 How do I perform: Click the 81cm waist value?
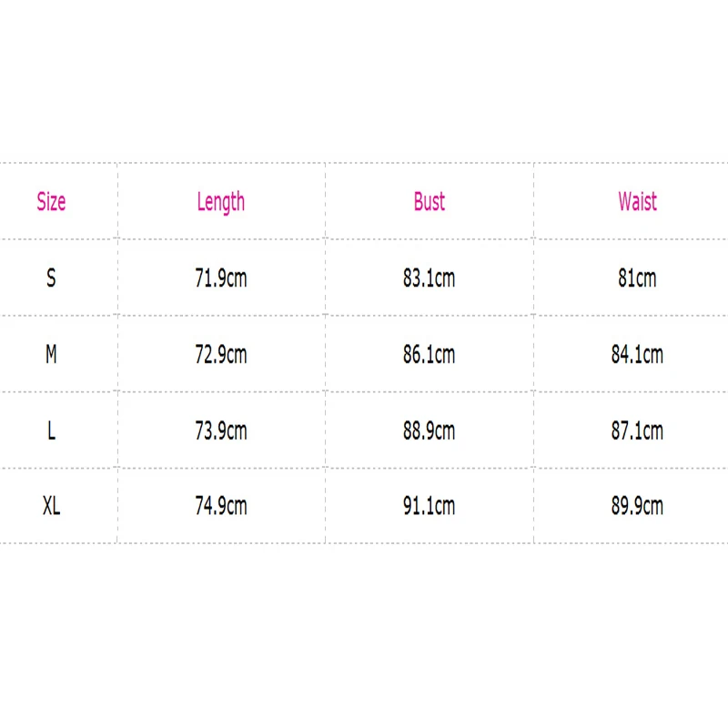pyautogui.click(x=637, y=278)
